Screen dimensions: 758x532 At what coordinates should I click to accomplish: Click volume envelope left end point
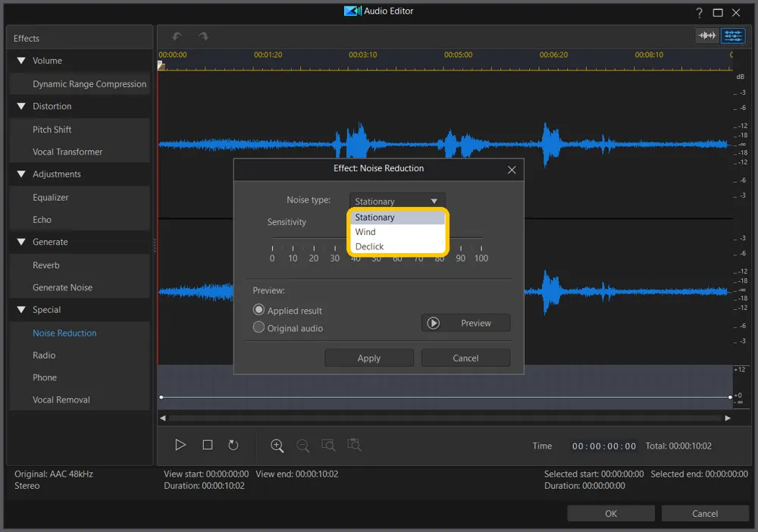pyautogui.click(x=161, y=397)
